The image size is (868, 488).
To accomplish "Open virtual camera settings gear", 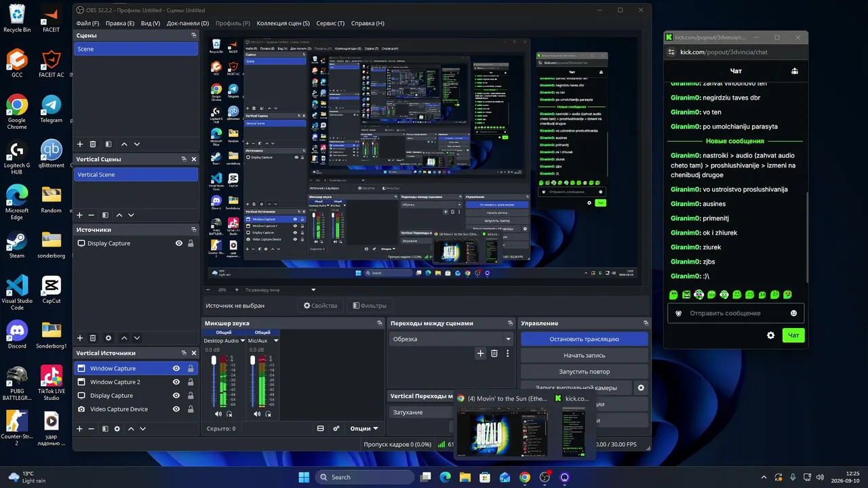I will click(641, 388).
